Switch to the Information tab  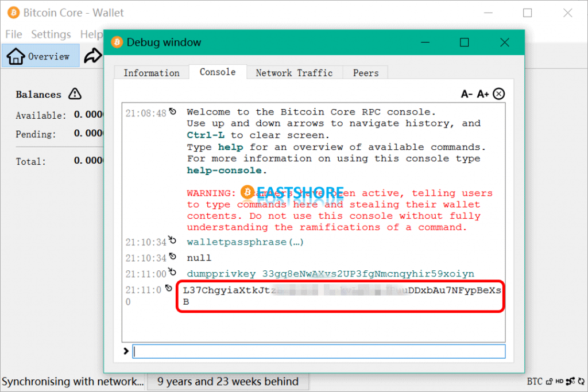pos(152,73)
